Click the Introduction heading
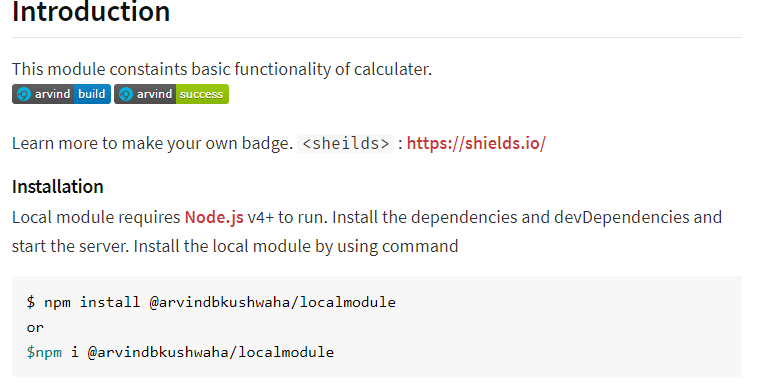765x387 pixels. pos(91,12)
